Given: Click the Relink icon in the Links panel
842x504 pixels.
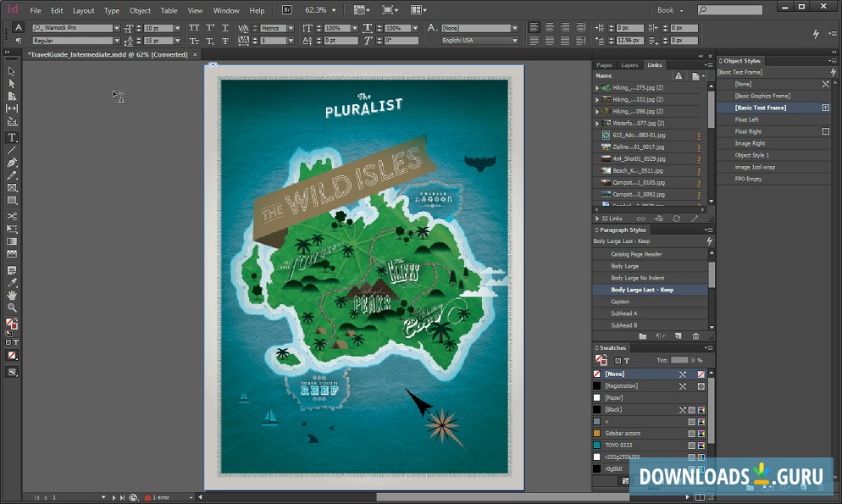Looking at the screenshot, I should click(641, 219).
